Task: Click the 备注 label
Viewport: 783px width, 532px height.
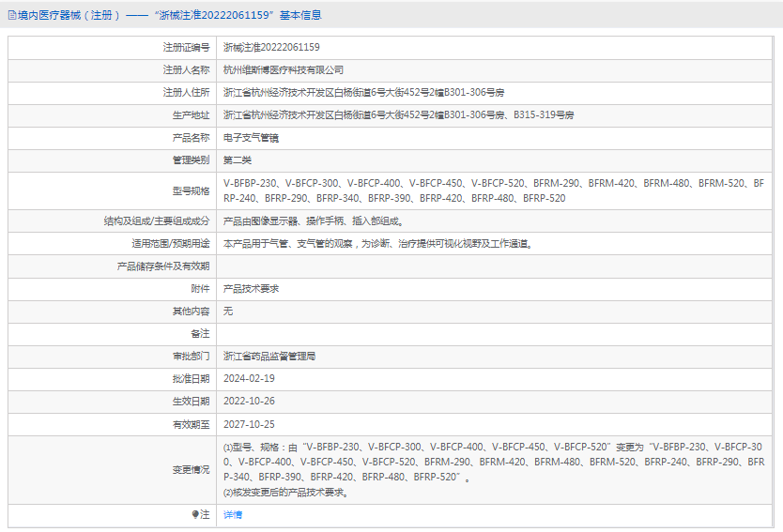Action: (200, 333)
